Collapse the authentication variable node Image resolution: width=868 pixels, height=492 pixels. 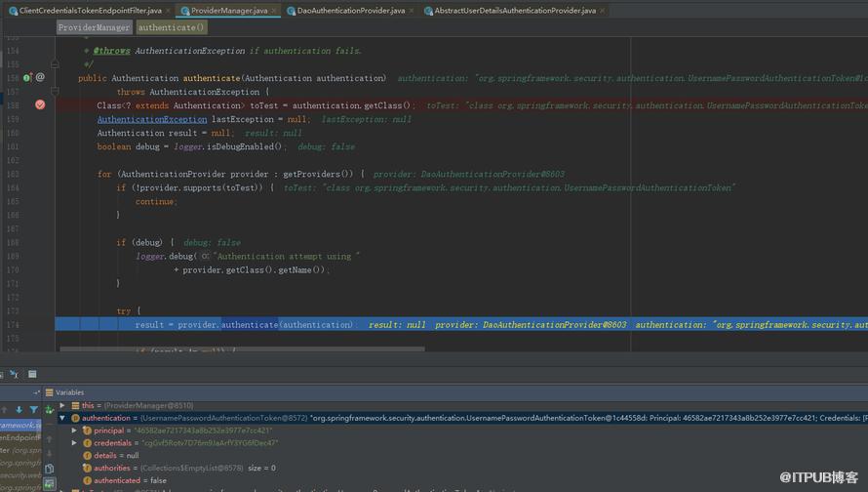coord(62,419)
